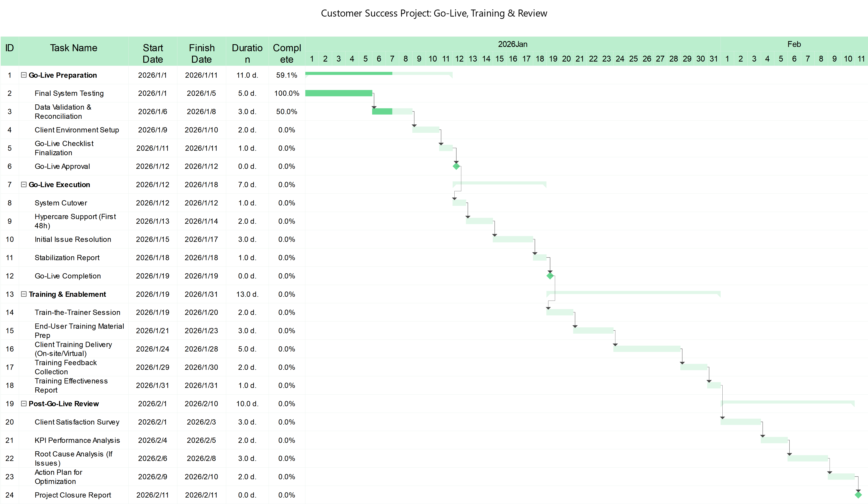
Task: Click row ID 24 cell
Action: [10, 495]
